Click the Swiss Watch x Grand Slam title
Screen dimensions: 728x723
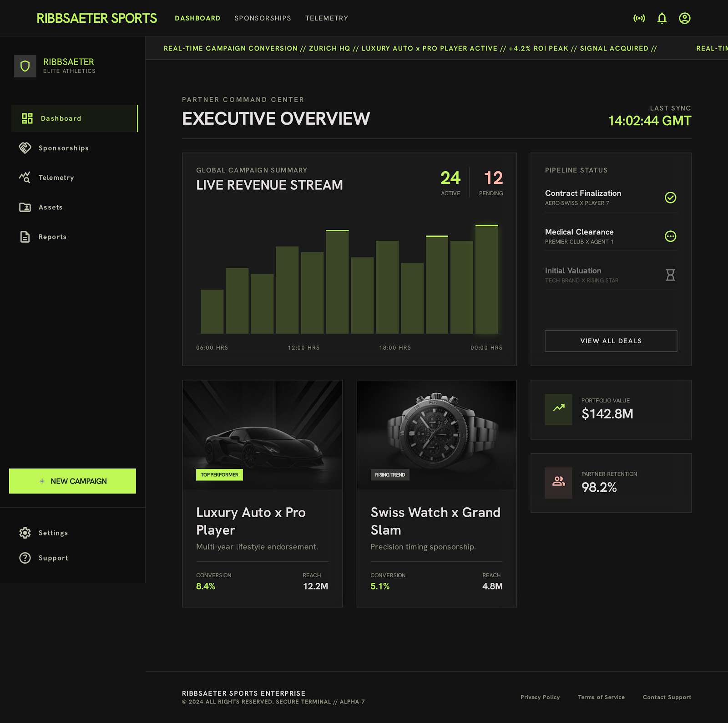[x=435, y=521]
